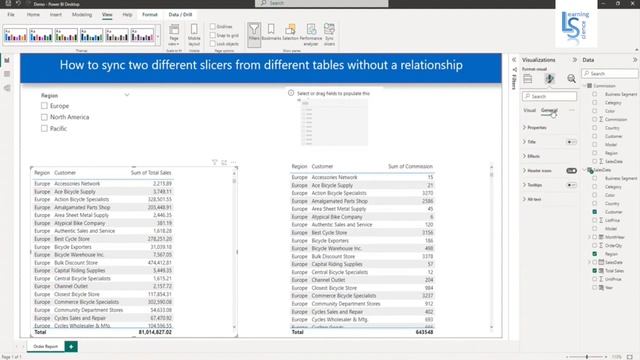Select the last visible theme thumbnail
Screen dimensions: 640x360
[142, 36]
